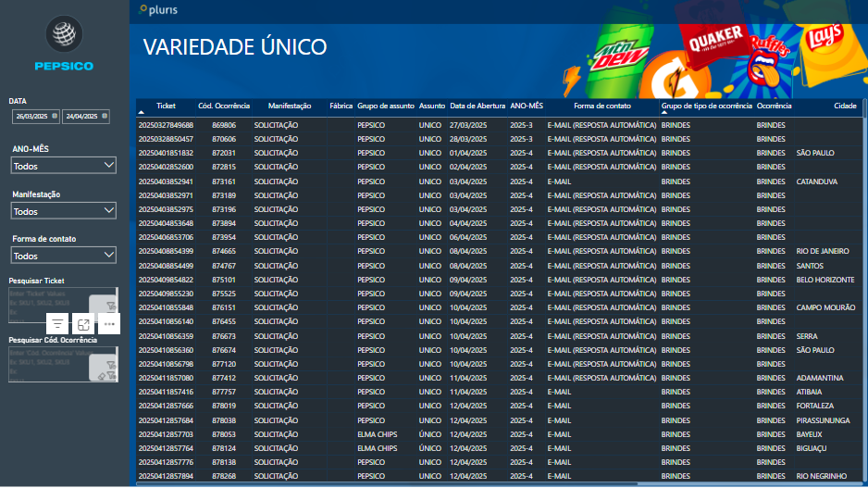
Task: Click the filters icon on Pesquisar Ticket visual
Action: [x=57, y=324]
